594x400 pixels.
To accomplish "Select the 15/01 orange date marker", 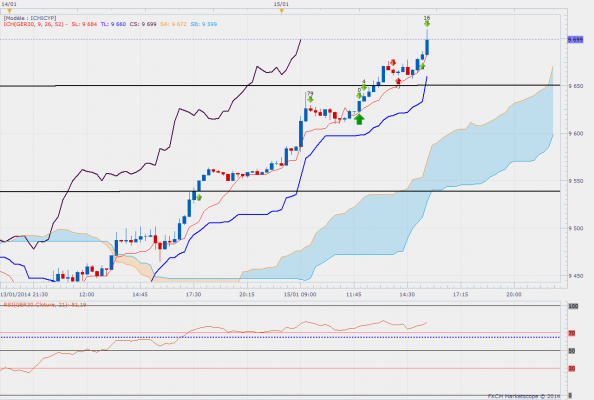I will [x=281, y=11].
